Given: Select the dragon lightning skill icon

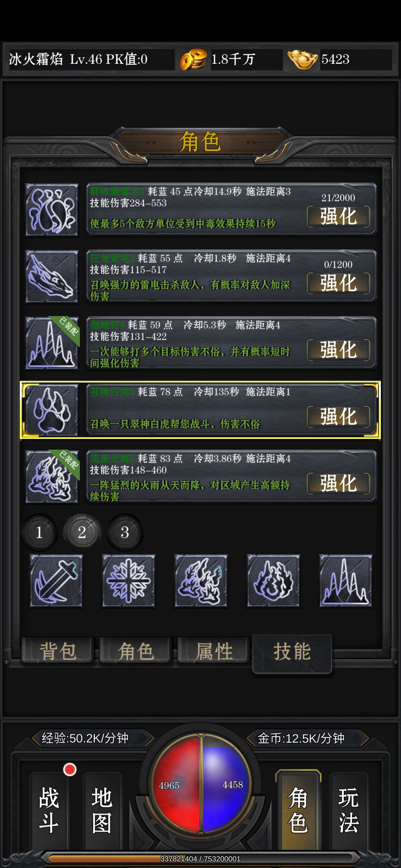Looking at the screenshot, I should tap(52, 276).
